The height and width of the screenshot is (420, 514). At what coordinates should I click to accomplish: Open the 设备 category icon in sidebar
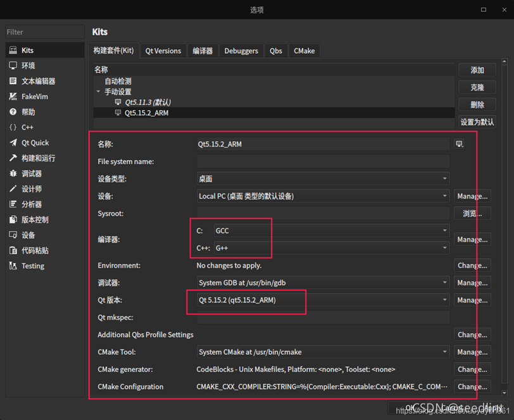[13, 235]
